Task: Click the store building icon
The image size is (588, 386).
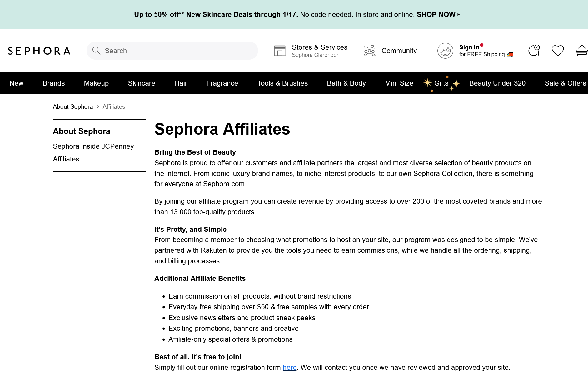Action: 280,51
